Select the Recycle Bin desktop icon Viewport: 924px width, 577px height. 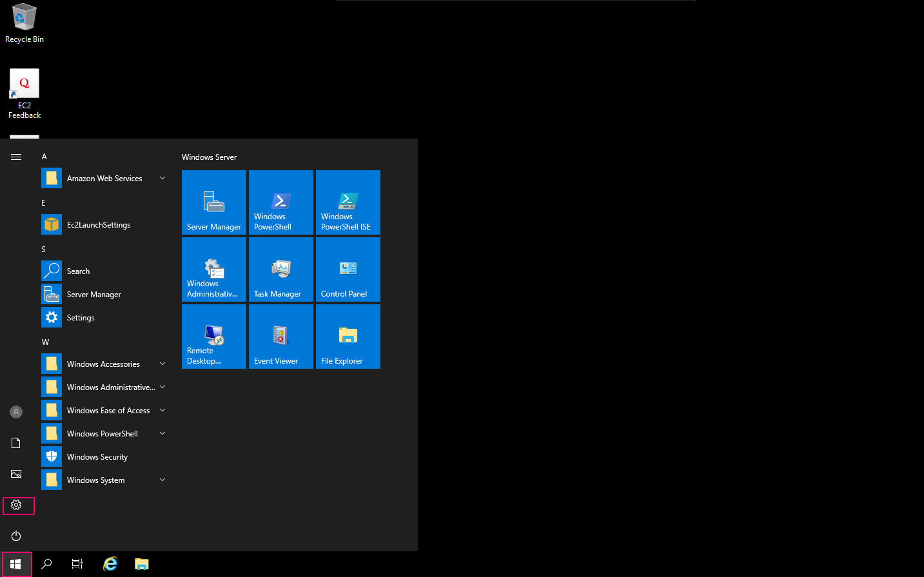click(25, 23)
